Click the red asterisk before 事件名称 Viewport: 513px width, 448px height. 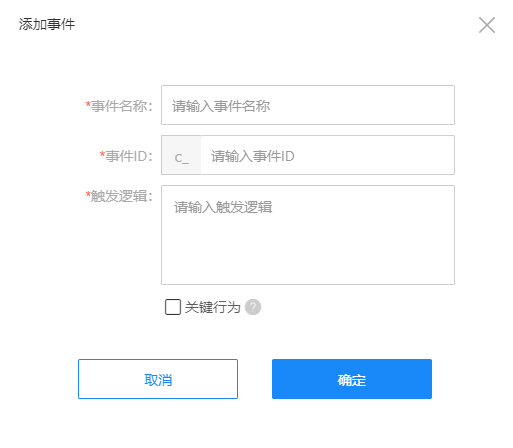pyautogui.click(x=88, y=104)
